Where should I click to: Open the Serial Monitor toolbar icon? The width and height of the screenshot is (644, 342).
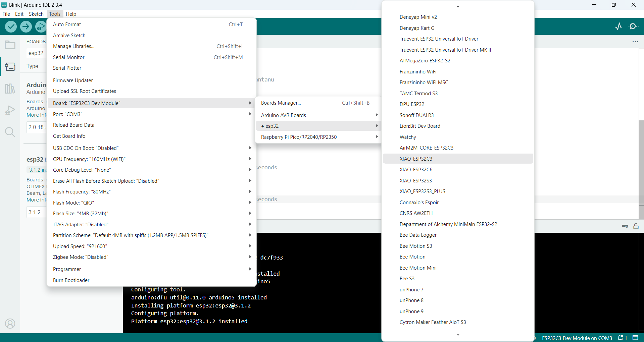[634, 26]
